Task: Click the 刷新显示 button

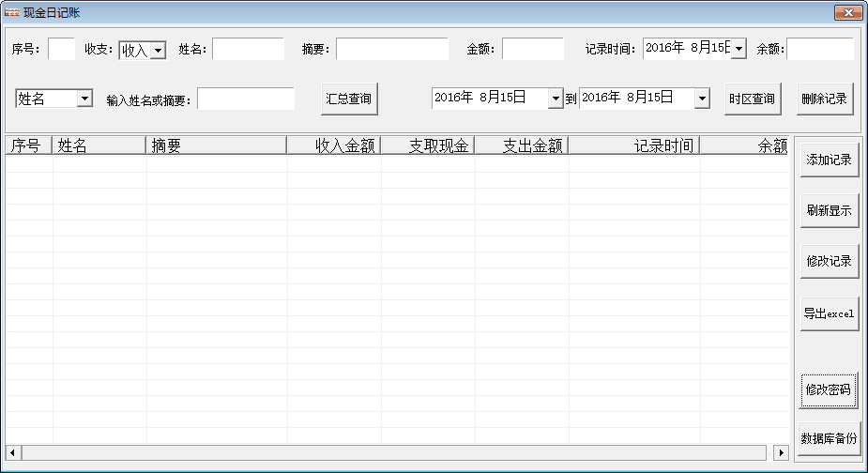Action: pos(830,210)
